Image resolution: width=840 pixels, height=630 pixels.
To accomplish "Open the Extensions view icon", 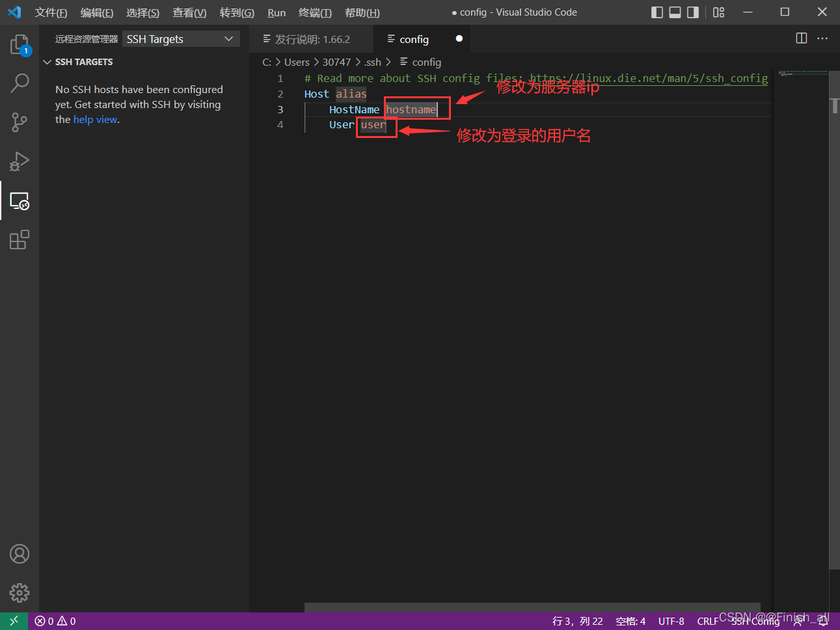I will click(x=20, y=240).
